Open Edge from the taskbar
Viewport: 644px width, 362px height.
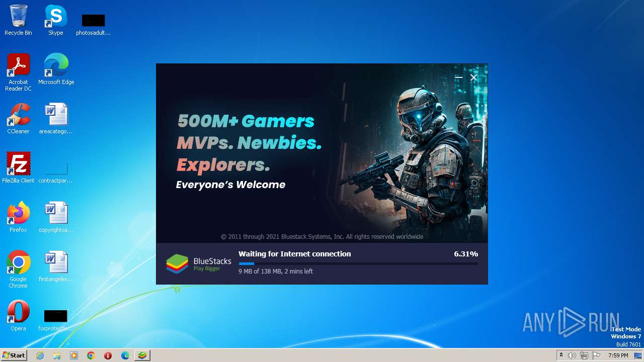click(125, 355)
